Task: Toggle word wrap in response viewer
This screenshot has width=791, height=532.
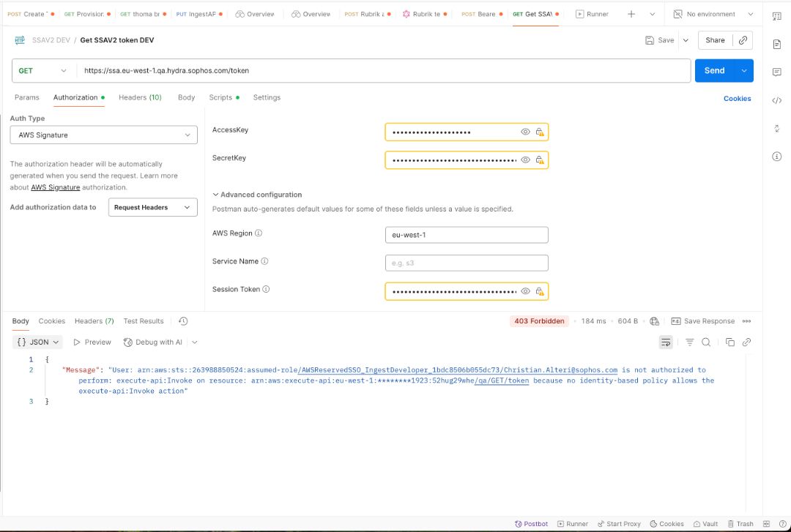Action: click(666, 342)
